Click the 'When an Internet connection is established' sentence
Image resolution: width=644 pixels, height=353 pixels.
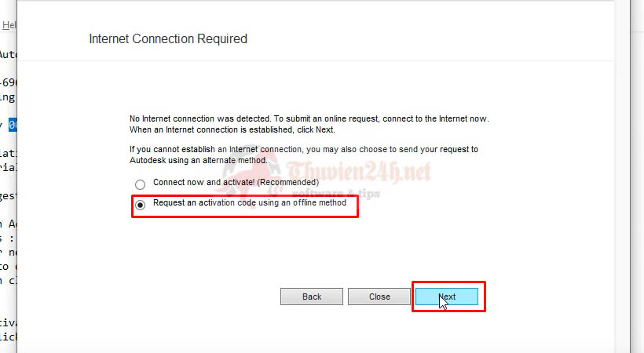point(232,129)
